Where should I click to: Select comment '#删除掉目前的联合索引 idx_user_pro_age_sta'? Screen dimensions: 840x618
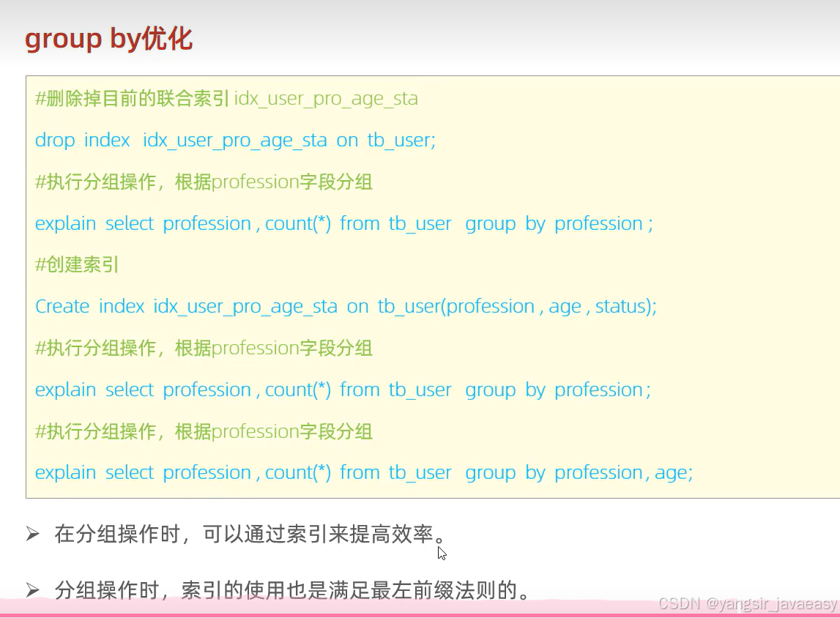point(226,99)
